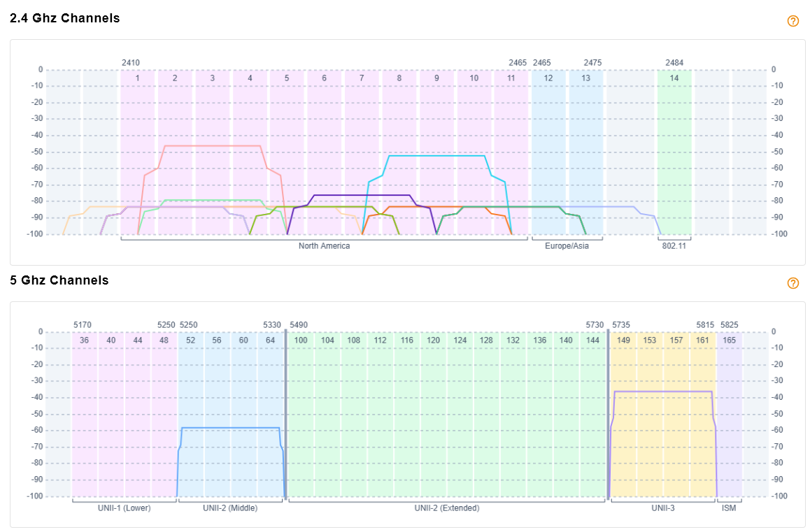Click channel 60 label in 5 GHz chart
810x532 pixels.
pos(243,340)
